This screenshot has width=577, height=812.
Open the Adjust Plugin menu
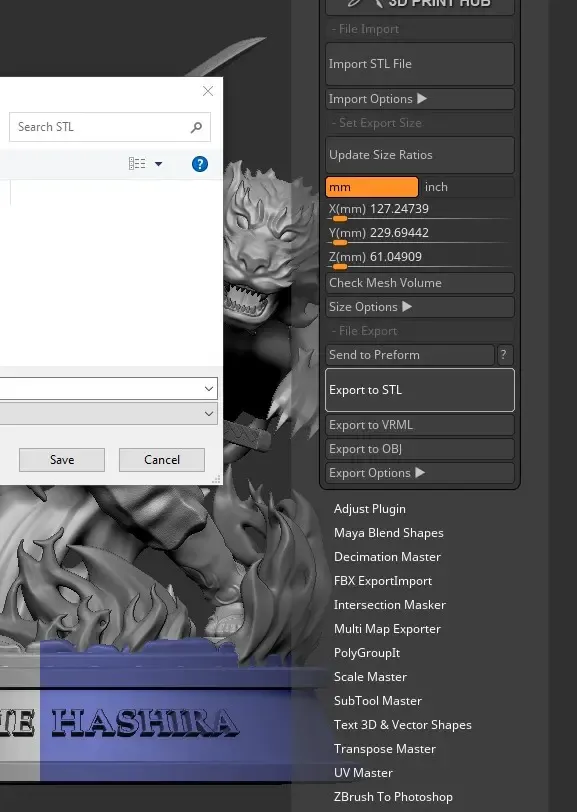pyautogui.click(x=370, y=509)
